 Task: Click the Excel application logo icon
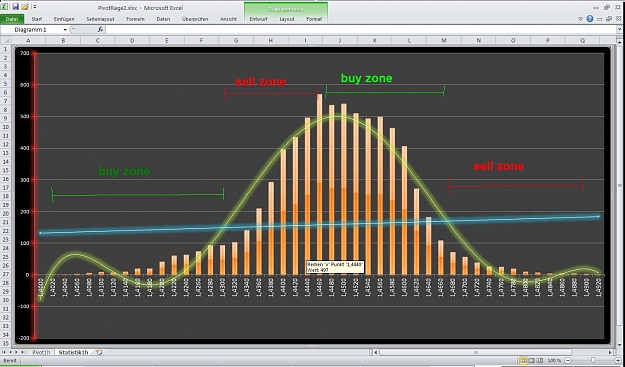pyautogui.click(x=4, y=7)
